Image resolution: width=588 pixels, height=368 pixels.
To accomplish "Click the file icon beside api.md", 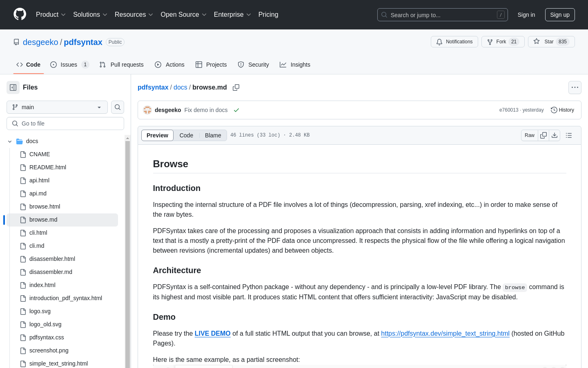I will tap(23, 194).
